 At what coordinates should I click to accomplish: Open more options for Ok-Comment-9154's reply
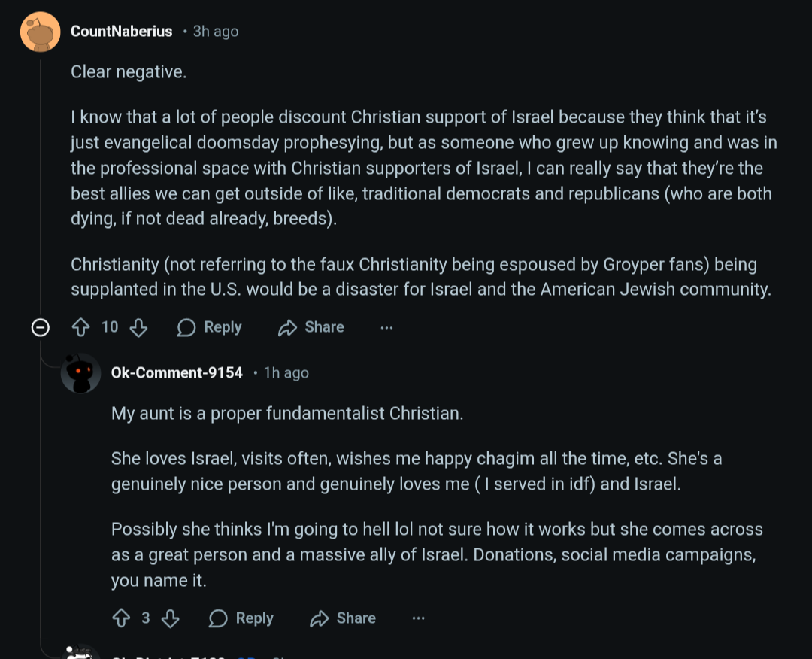point(419,618)
